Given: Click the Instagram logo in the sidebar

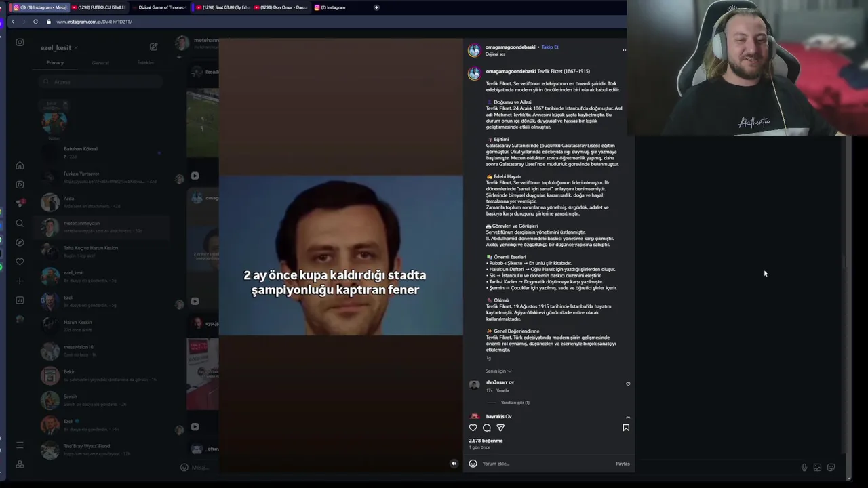Looking at the screenshot, I should (x=20, y=42).
